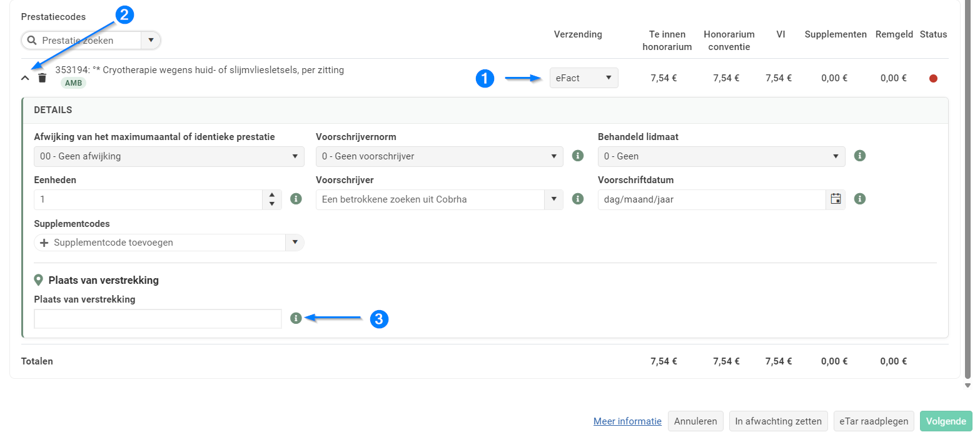Open the 00 - Geen afwijking dropdown
The width and height of the screenshot is (980, 442).
[x=169, y=156]
